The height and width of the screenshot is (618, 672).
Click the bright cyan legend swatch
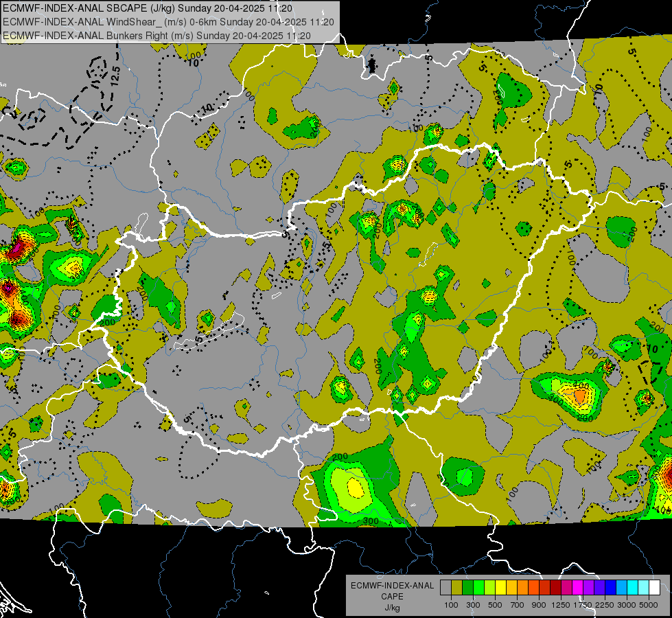[633, 587]
